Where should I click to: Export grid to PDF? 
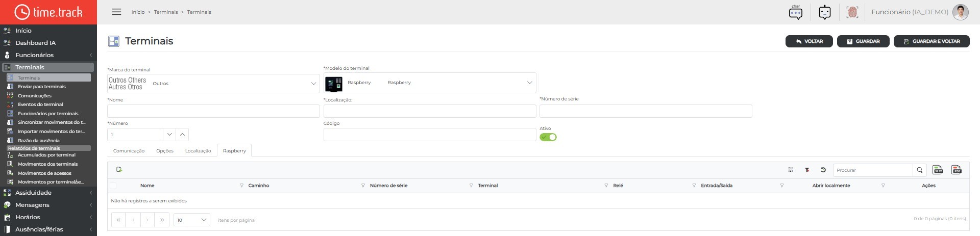pos(957,170)
